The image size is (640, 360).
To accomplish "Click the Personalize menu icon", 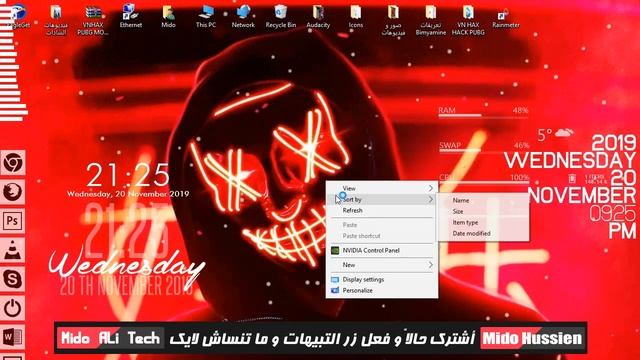I will point(335,290).
